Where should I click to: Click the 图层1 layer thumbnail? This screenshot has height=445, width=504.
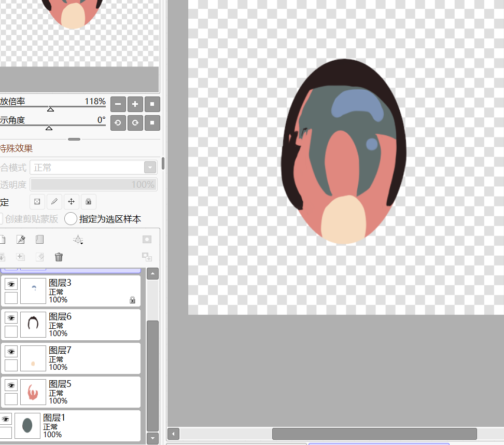tap(27, 426)
